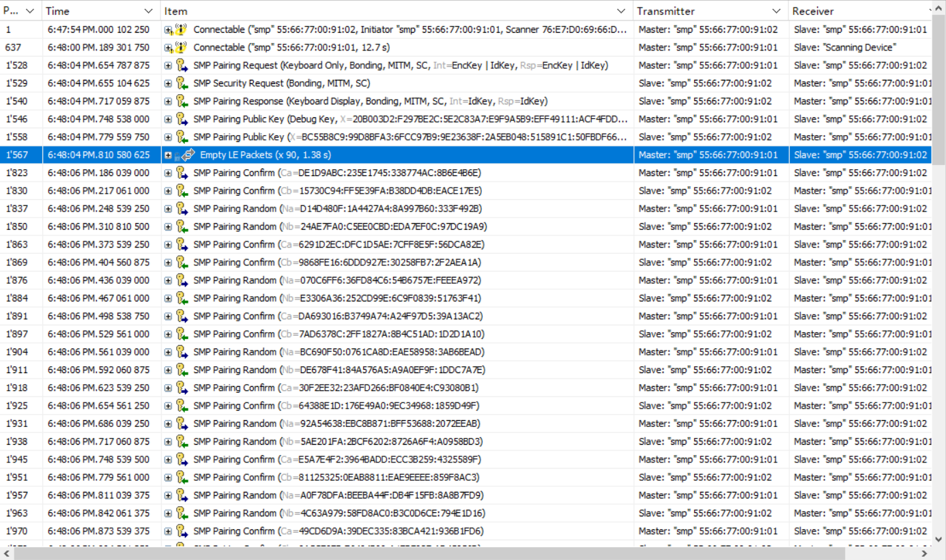Open the Item column filter dropdown

coord(620,11)
